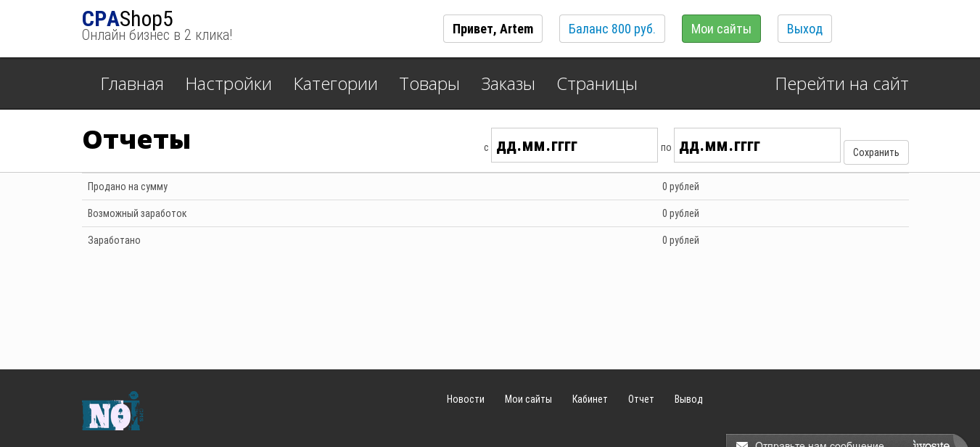Go to "Главная" in the nav bar
Screen dimensions: 980x447
[132, 84]
